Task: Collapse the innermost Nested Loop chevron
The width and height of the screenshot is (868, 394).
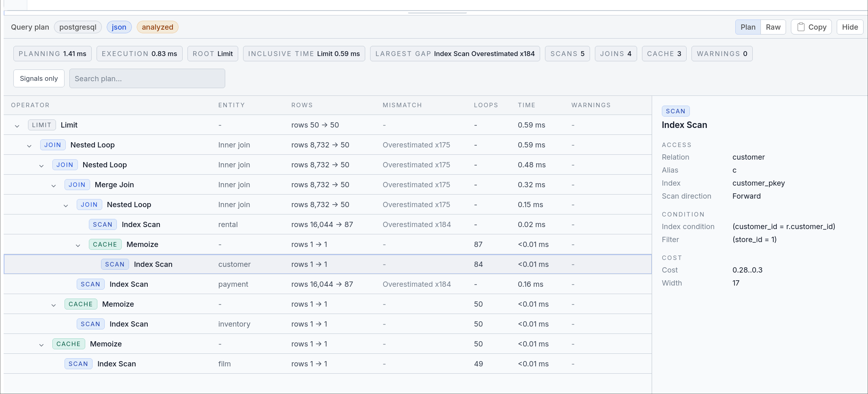Action: 66,205
